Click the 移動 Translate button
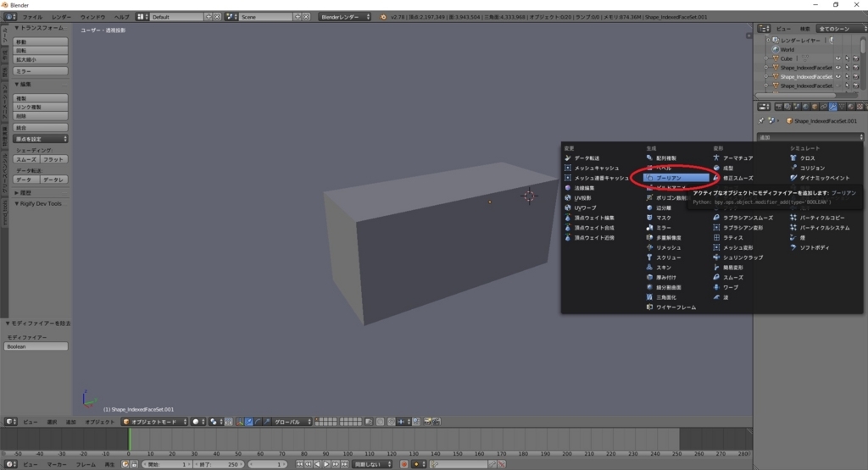Image resolution: width=868 pixels, height=470 pixels. (x=41, y=42)
